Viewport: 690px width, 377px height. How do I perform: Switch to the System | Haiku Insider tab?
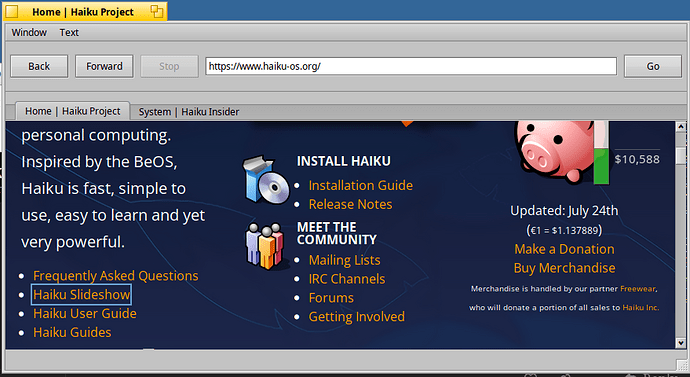pyautogui.click(x=189, y=112)
